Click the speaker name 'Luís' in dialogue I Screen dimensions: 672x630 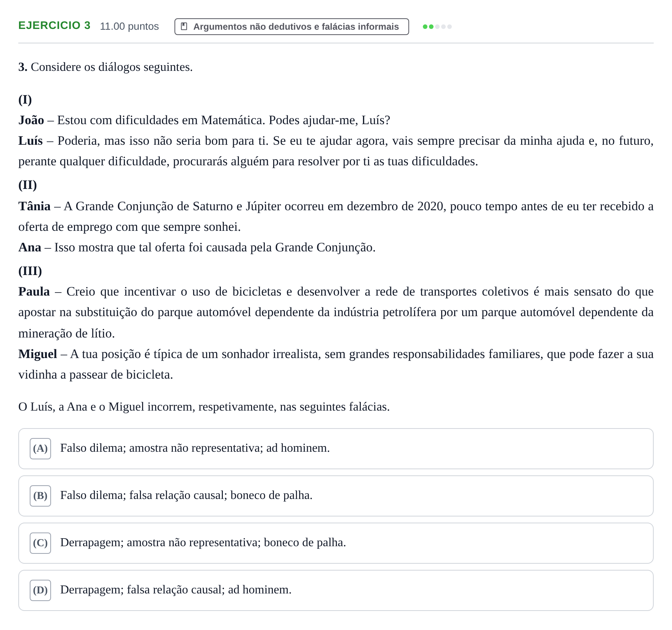click(30, 141)
